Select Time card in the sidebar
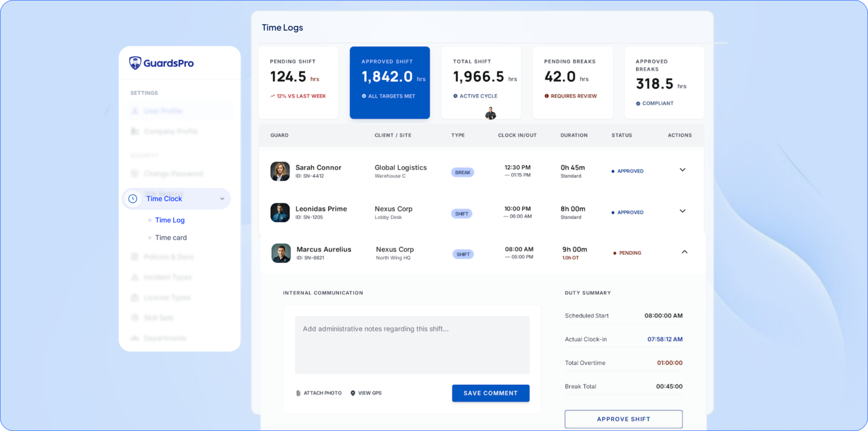 point(171,238)
